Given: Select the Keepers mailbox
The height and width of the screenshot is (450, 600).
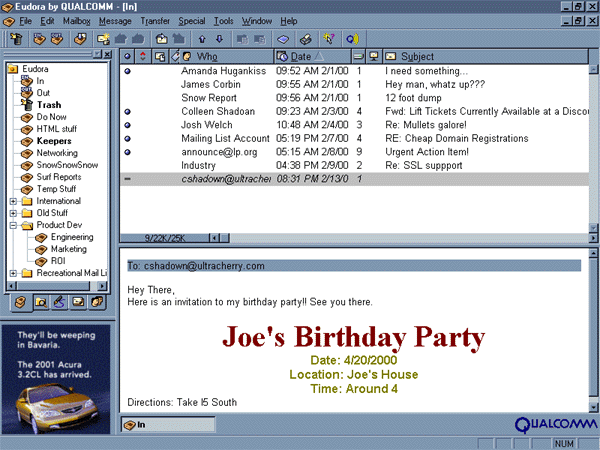Looking at the screenshot, I should (54, 141).
